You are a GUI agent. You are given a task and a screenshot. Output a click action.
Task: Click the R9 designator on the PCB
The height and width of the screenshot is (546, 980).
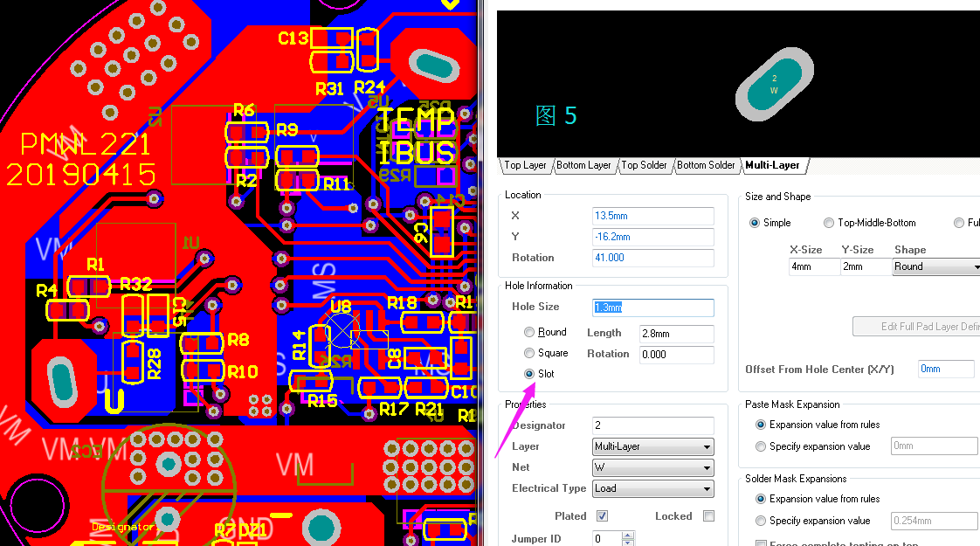[286, 130]
